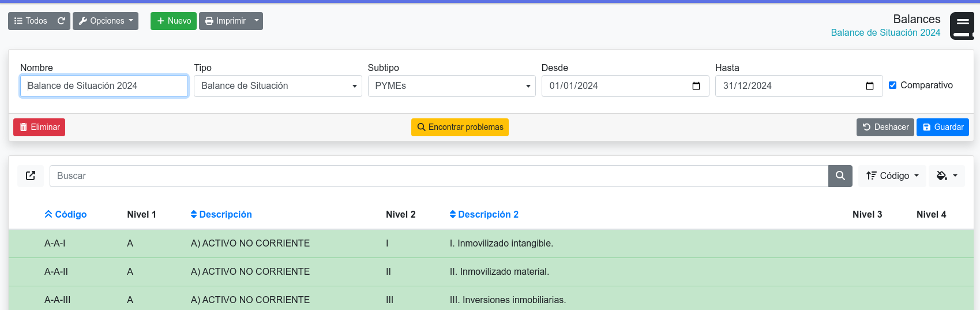Click the Nivel 1 column header
This screenshot has height=310, width=980.
(x=141, y=214)
